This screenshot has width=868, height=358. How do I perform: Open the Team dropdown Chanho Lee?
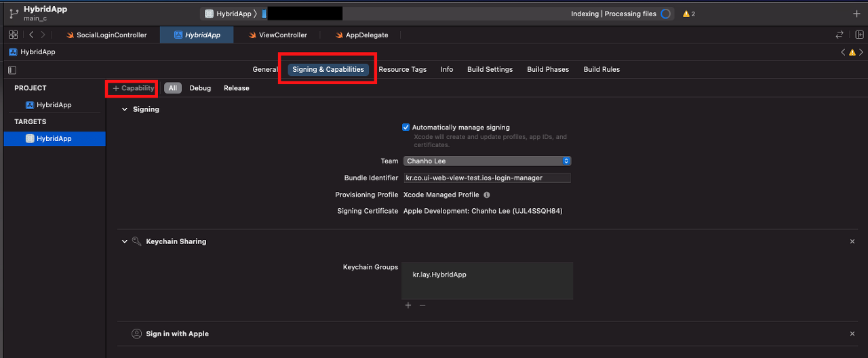coord(487,161)
